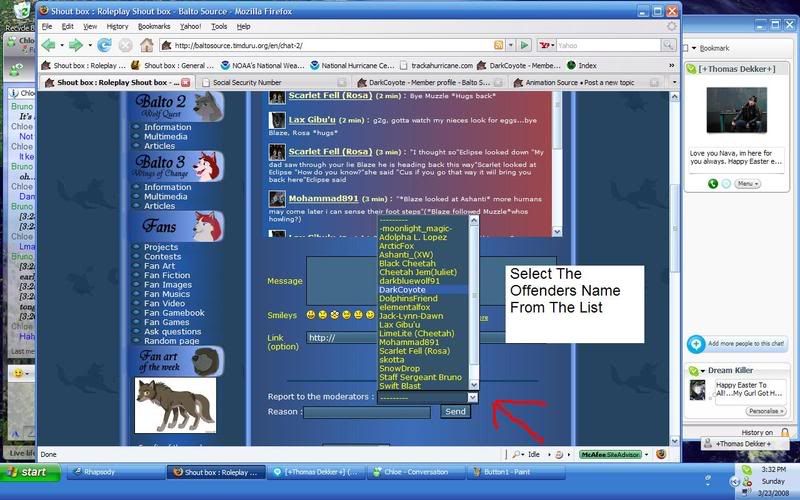Expand the bookmarks toolbar overflow chevron
This screenshot has height=500, width=800.
(671, 65)
